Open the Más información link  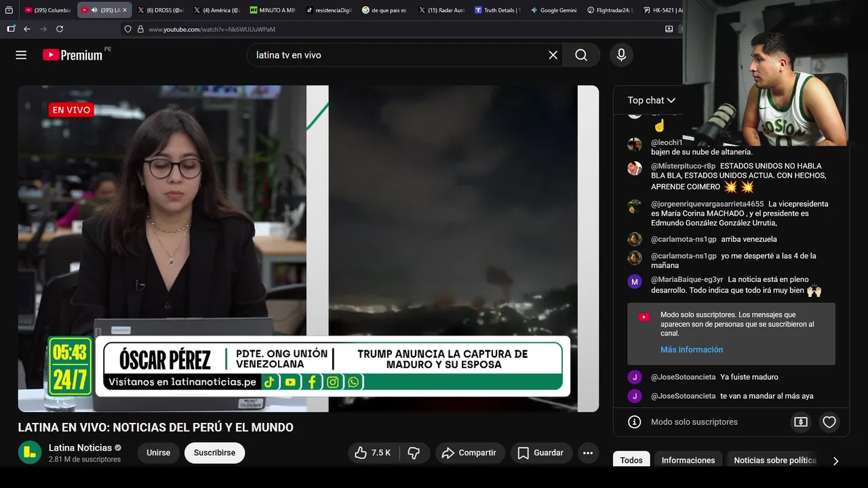pyautogui.click(x=692, y=350)
